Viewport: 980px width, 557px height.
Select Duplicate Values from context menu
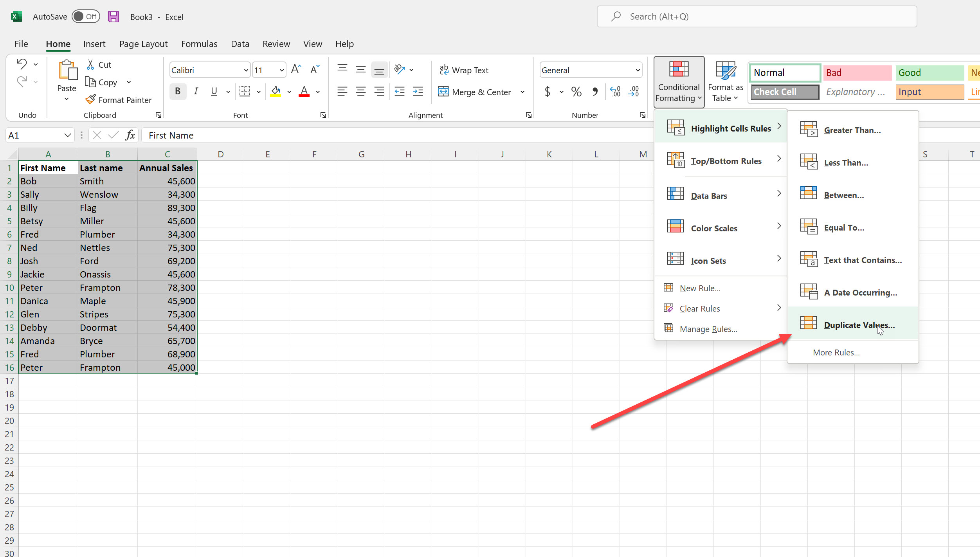(859, 324)
